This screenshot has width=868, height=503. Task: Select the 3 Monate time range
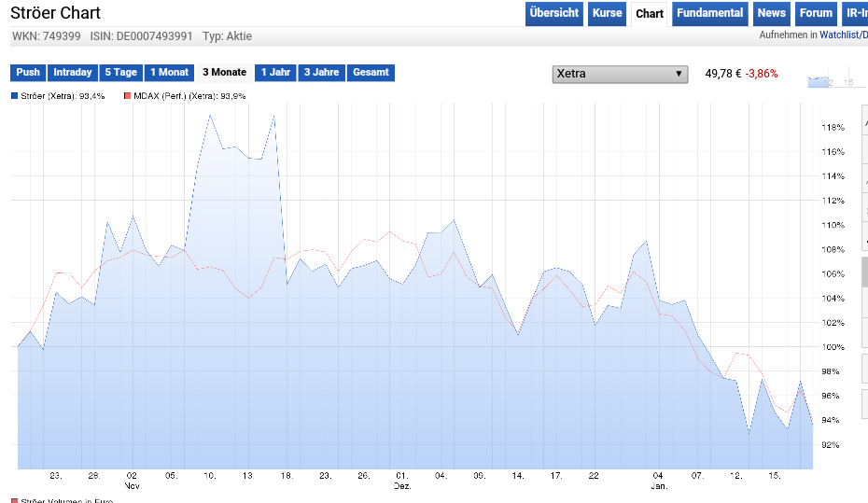[224, 73]
